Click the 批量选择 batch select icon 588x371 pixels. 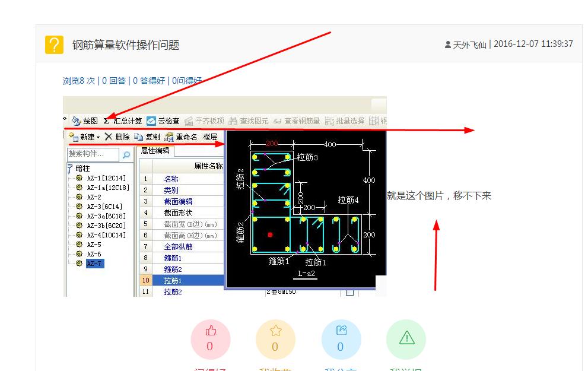click(329, 121)
